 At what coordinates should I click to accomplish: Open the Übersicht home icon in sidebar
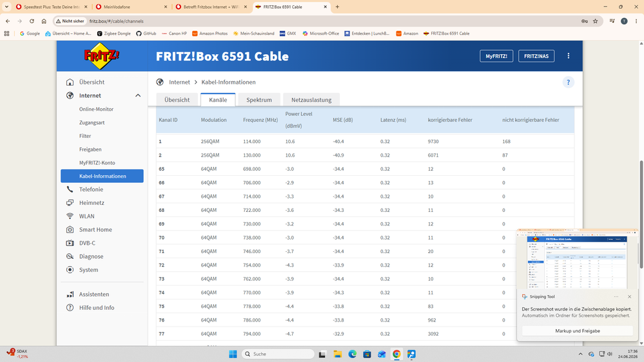coord(70,82)
